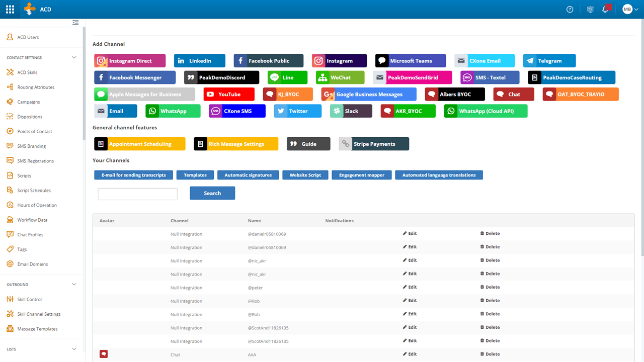Click the help question mark icon

click(570, 9)
